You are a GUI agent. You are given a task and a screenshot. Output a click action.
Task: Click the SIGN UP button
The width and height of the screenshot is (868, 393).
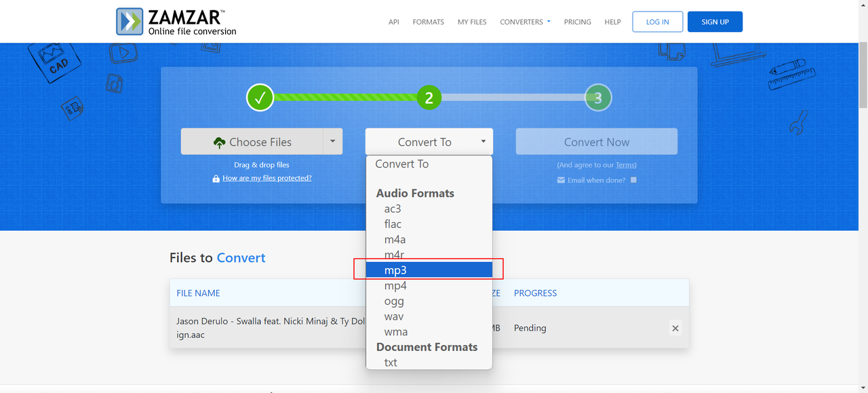point(715,22)
